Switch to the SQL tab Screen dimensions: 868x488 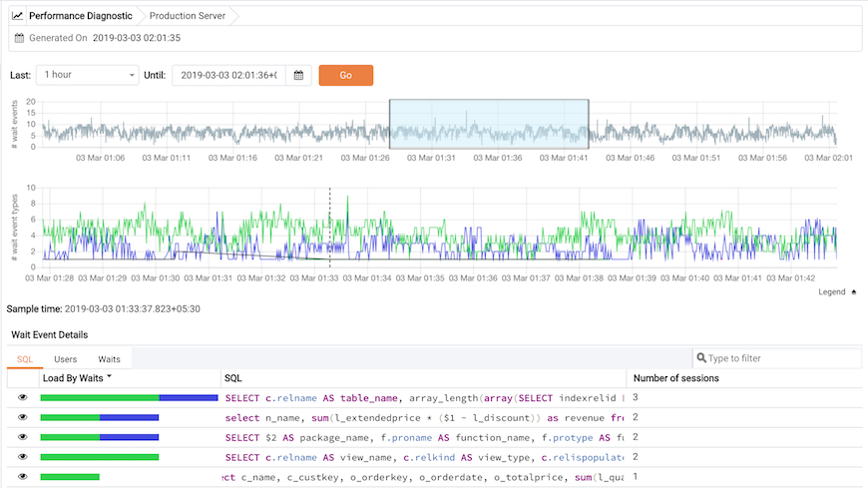point(25,359)
